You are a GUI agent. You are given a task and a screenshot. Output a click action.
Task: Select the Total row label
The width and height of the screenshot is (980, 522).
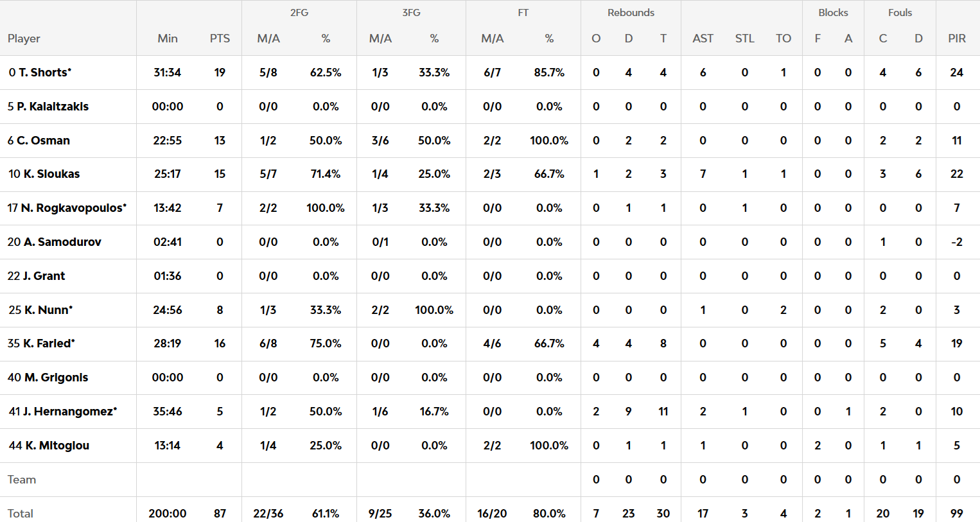21,513
